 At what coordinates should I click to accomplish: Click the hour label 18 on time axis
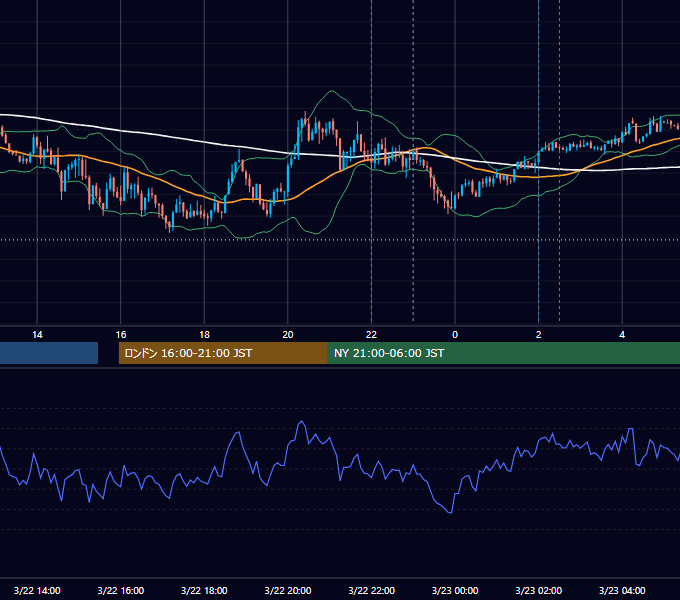tap(204, 335)
